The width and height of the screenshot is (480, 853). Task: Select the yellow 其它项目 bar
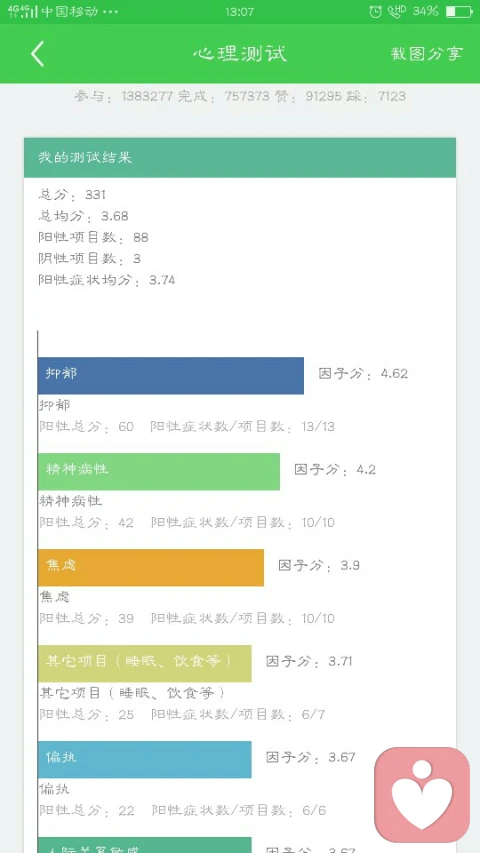point(145,664)
